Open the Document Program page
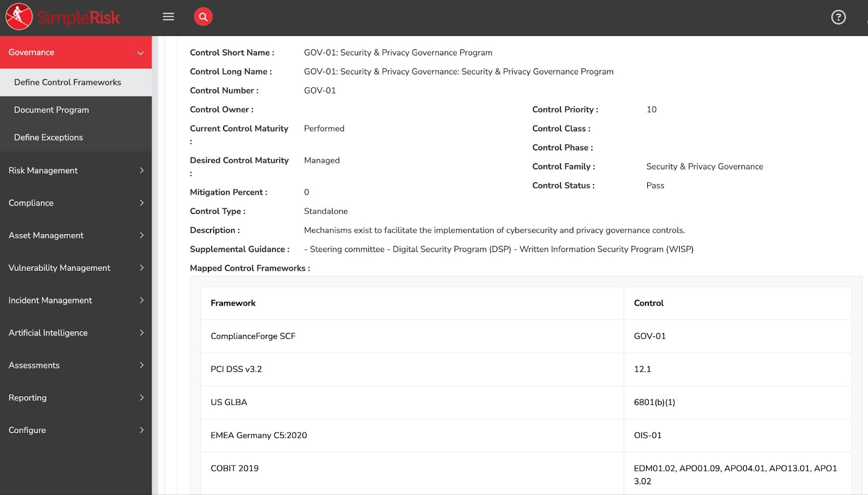This screenshot has height=495, width=868. point(52,110)
